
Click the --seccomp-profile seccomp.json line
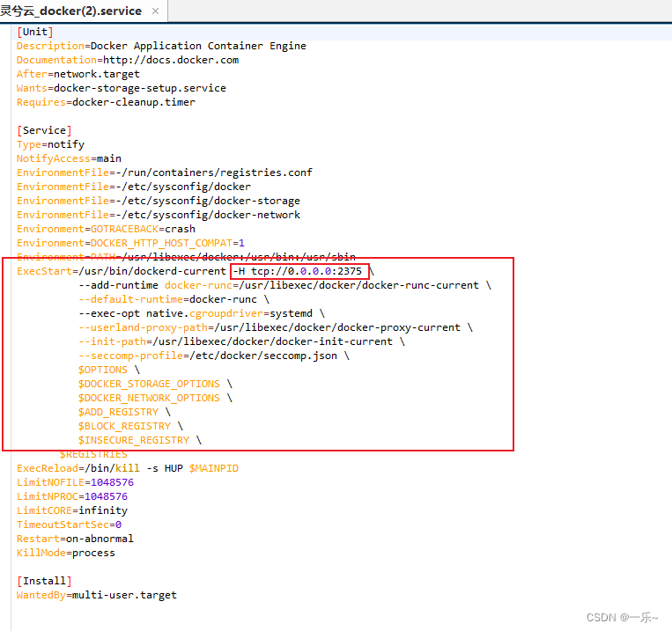[x=214, y=356]
